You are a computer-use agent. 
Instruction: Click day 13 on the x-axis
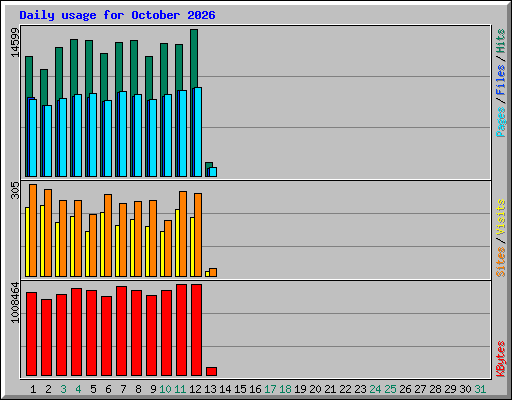point(210,389)
